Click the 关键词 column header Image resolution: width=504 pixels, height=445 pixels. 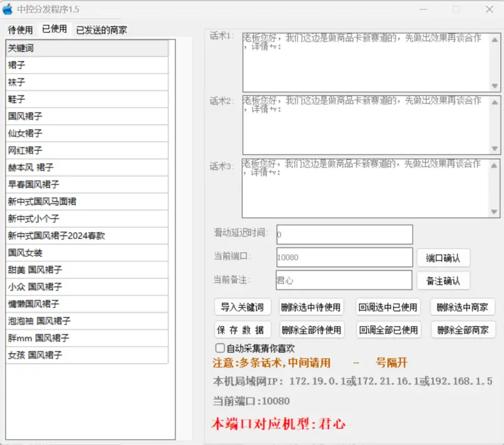point(87,49)
